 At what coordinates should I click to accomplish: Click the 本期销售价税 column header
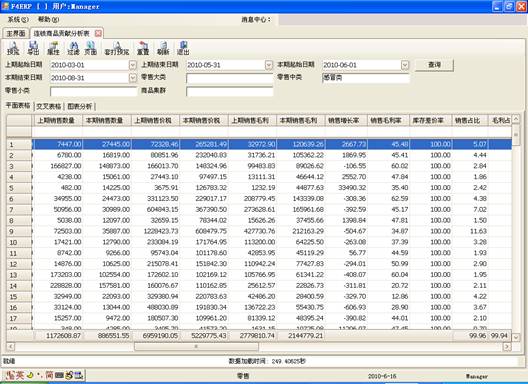point(204,120)
